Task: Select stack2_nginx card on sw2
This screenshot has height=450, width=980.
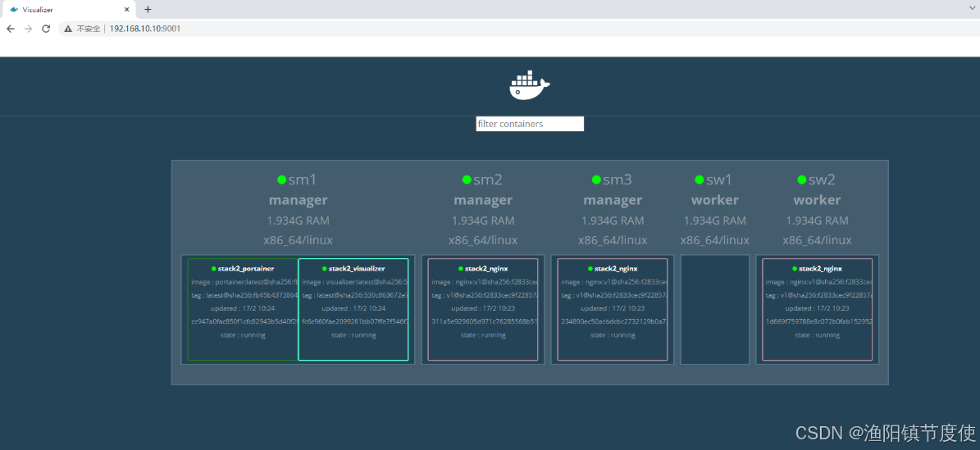Action: pyautogui.click(x=818, y=309)
